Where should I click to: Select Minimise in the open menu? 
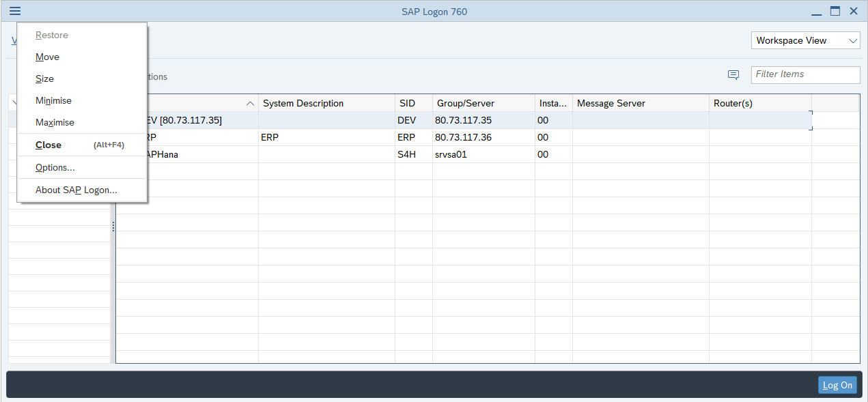(54, 101)
